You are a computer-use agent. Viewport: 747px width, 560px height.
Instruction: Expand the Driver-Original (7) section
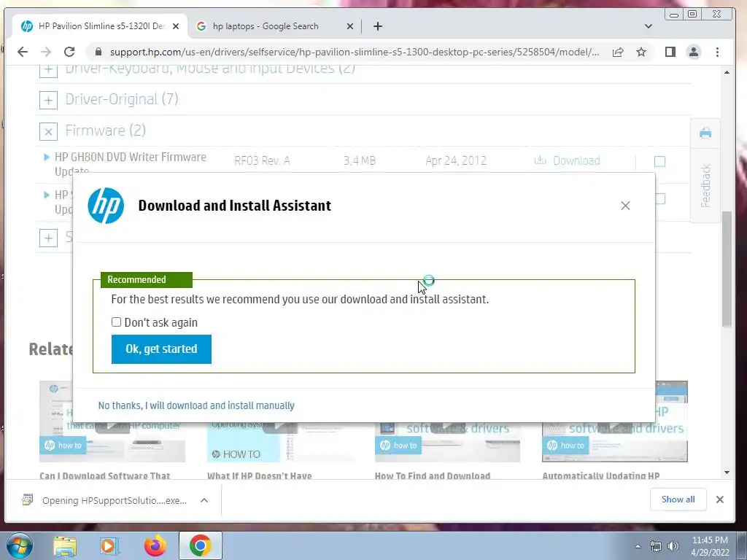[48, 100]
